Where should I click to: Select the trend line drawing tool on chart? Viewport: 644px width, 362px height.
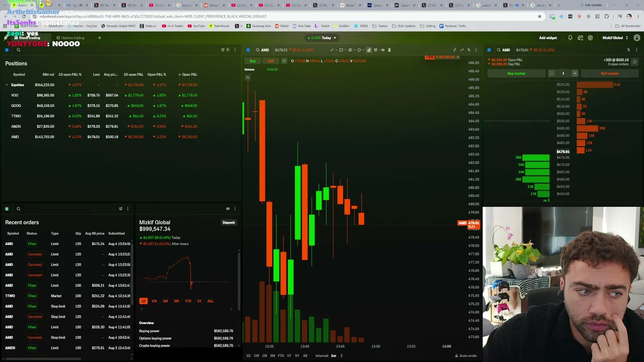(x=332, y=50)
